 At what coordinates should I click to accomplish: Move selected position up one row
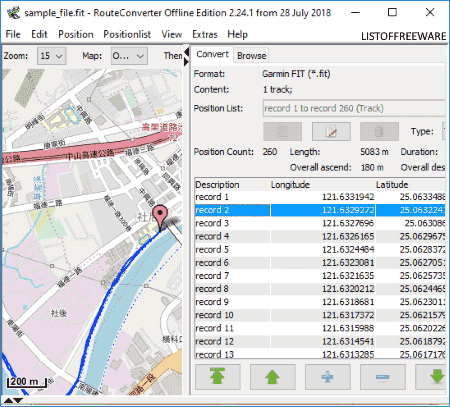(x=273, y=377)
